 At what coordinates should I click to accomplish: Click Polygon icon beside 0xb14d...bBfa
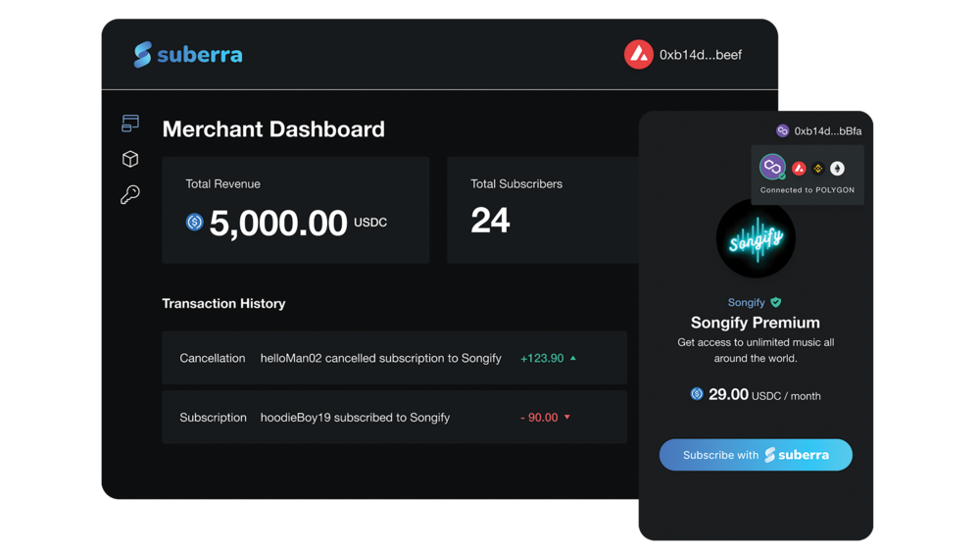click(782, 130)
